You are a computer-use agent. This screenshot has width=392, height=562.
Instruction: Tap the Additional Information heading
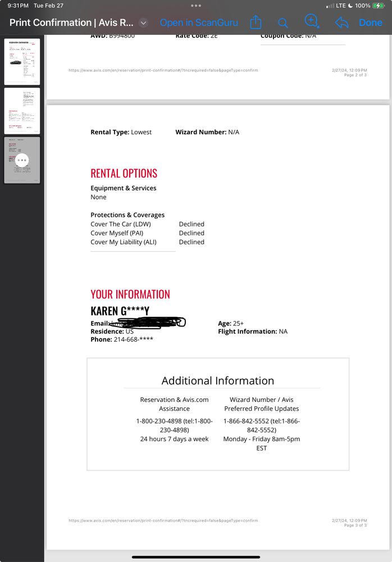point(218,380)
